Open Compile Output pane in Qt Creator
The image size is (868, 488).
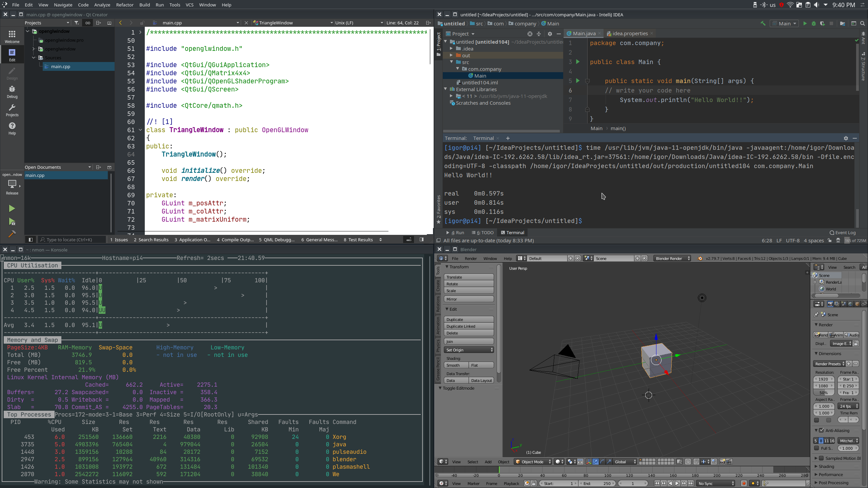(x=235, y=240)
